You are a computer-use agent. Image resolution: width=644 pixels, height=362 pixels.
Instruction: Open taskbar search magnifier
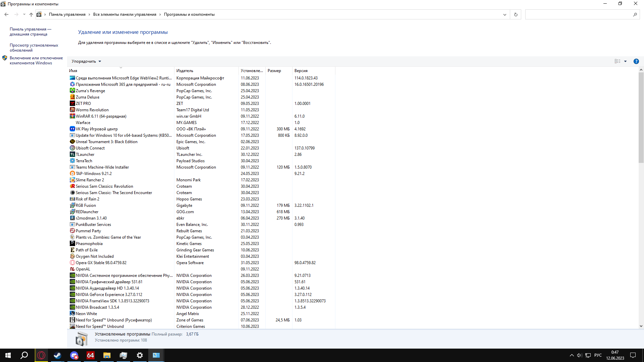click(x=24, y=355)
